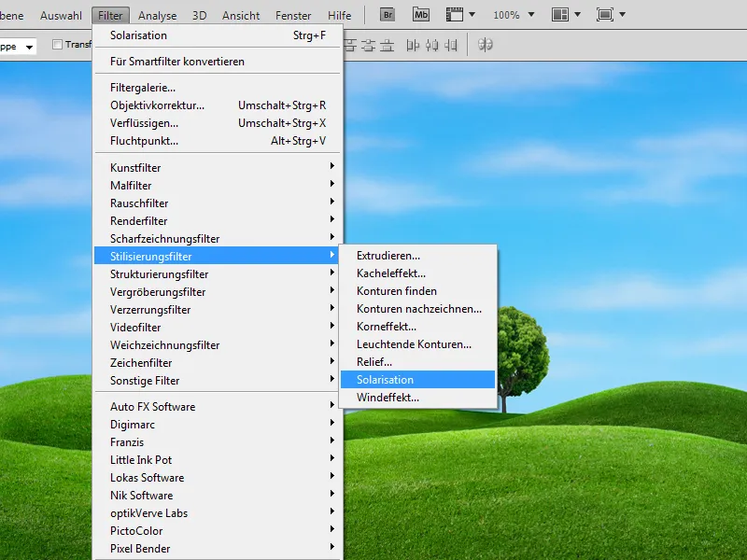
Task: Open view extras dropdown arrow
Action: [x=472, y=15]
